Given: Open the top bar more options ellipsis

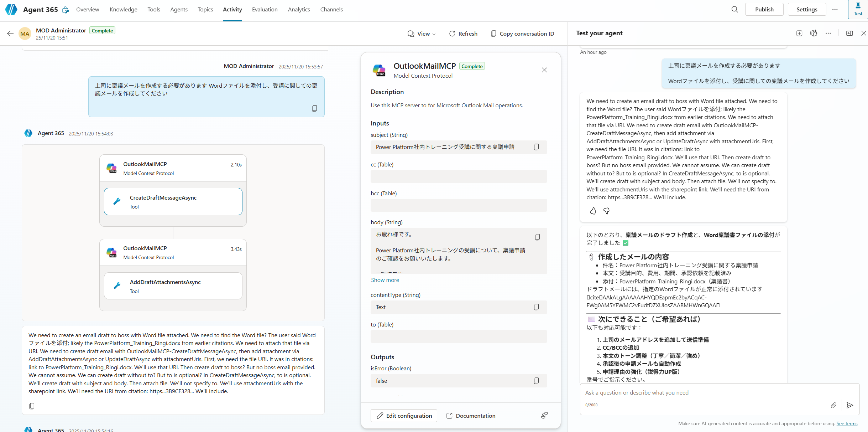Looking at the screenshot, I should (x=835, y=9).
